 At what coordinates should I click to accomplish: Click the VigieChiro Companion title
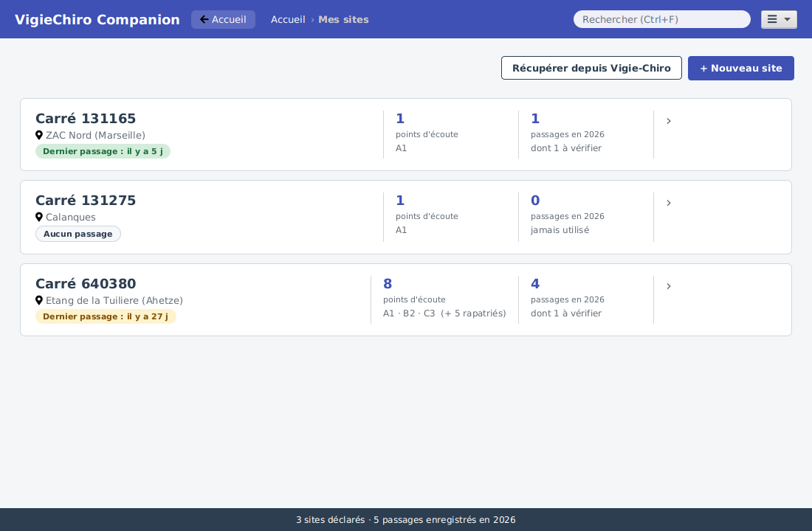pyautogui.click(x=97, y=19)
